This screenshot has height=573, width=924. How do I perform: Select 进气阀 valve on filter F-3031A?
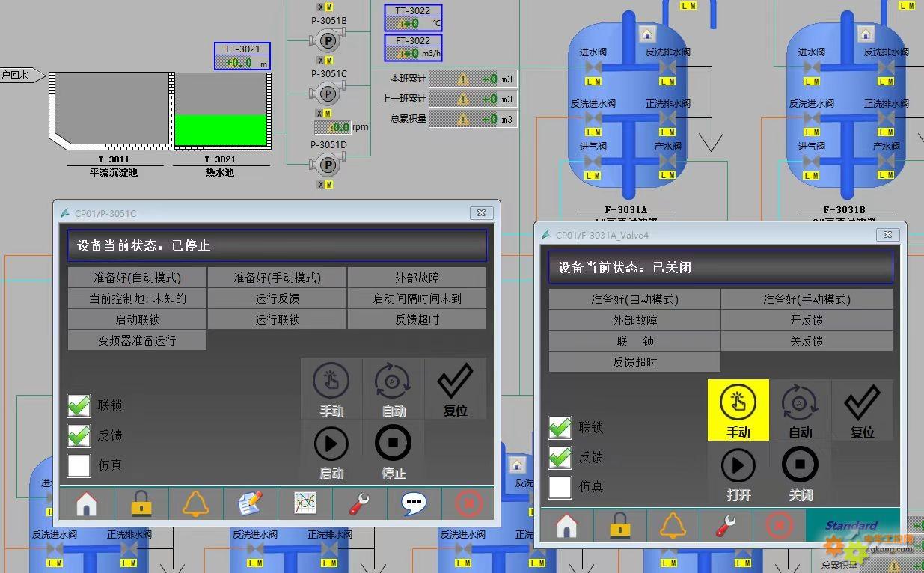pos(593,161)
